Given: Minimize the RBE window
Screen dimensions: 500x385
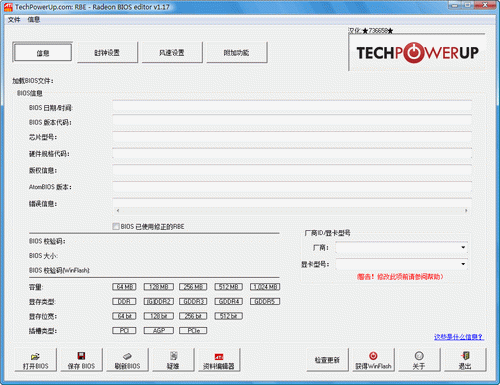Looking at the screenshot, I should pyautogui.click(x=455, y=5).
